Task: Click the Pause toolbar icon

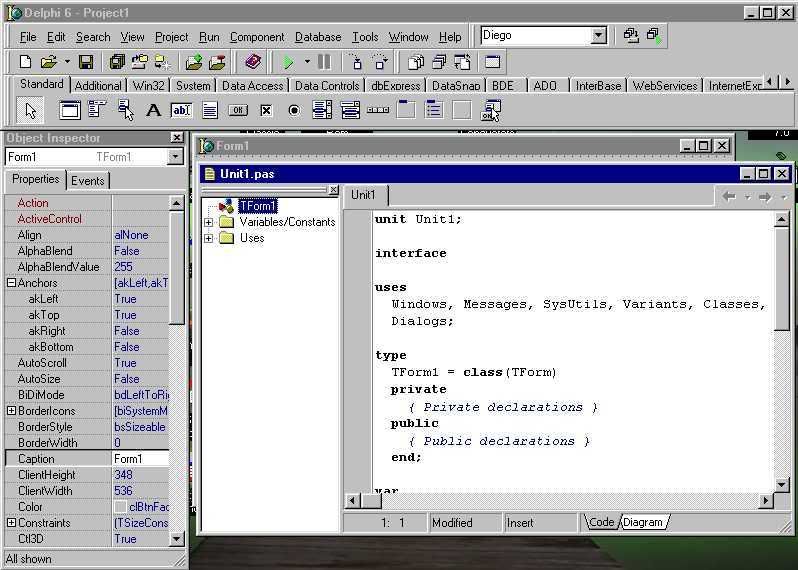Action: click(x=324, y=62)
